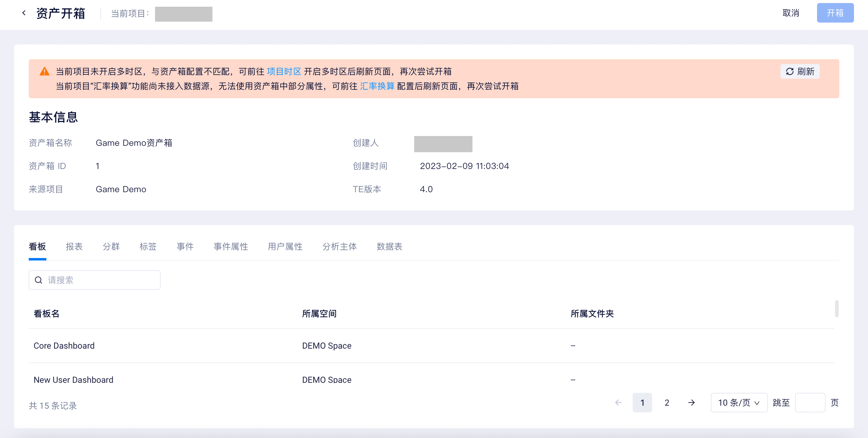Open the 汇率换算 link
Viewport: 868px width, 438px height.
point(377,86)
